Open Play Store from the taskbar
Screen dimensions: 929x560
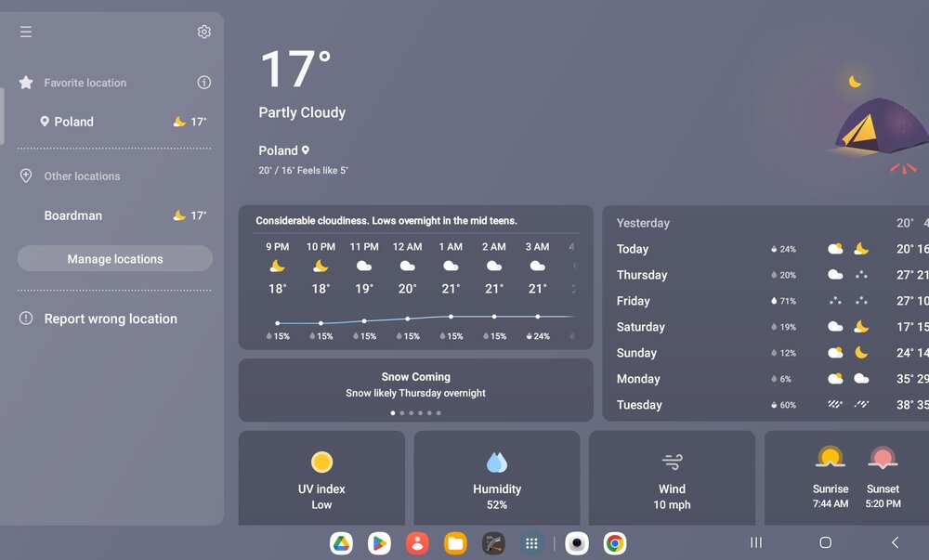[379, 543]
